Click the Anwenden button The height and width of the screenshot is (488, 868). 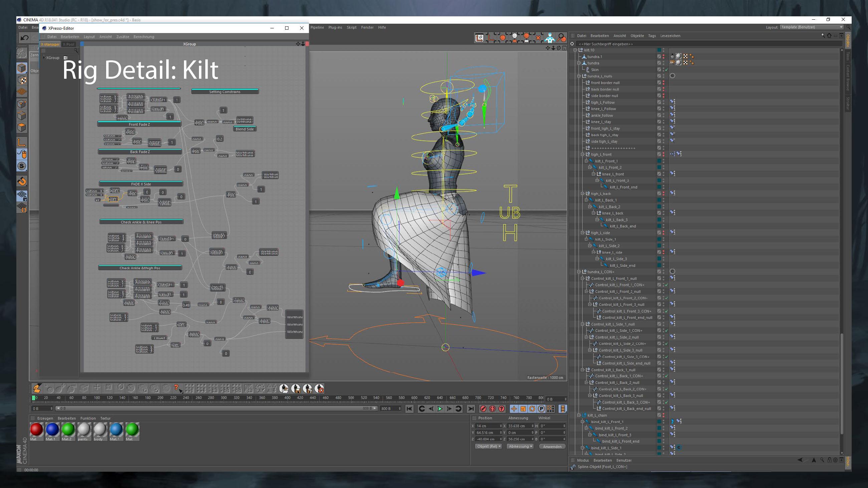[552, 447]
